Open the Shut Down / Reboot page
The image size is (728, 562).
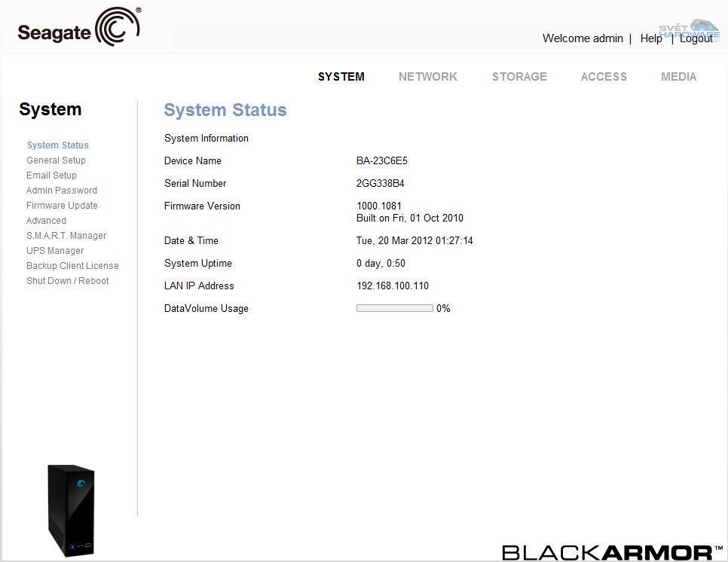click(x=67, y=280)
